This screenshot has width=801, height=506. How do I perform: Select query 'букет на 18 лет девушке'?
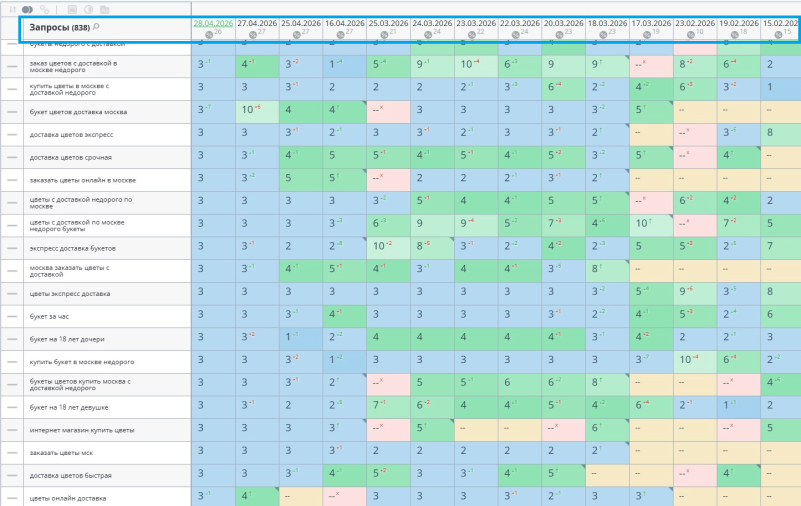68,407
